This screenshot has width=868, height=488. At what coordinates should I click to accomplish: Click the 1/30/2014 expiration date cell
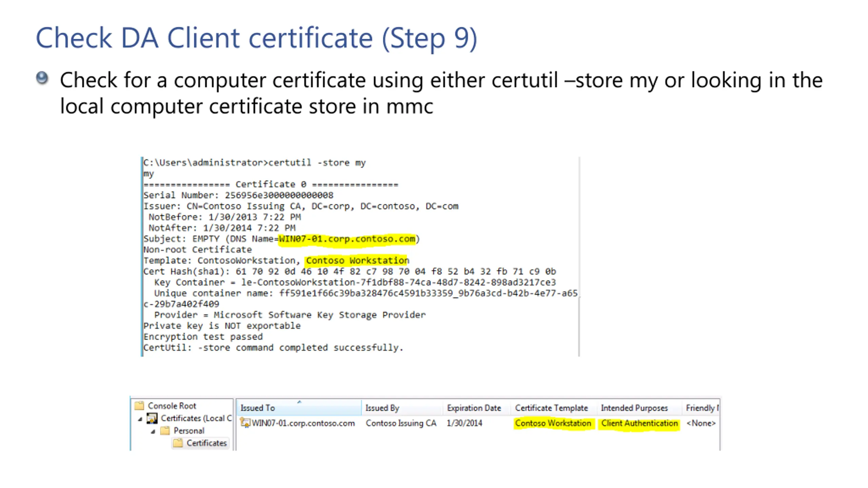[x=464, y=423]
